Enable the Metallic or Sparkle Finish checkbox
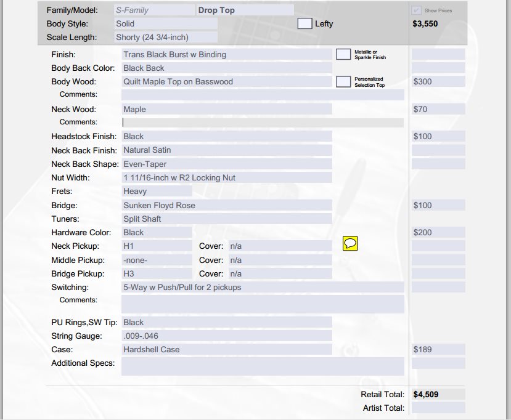The width and height of the screenshot is (511, 420). point(343,54)
